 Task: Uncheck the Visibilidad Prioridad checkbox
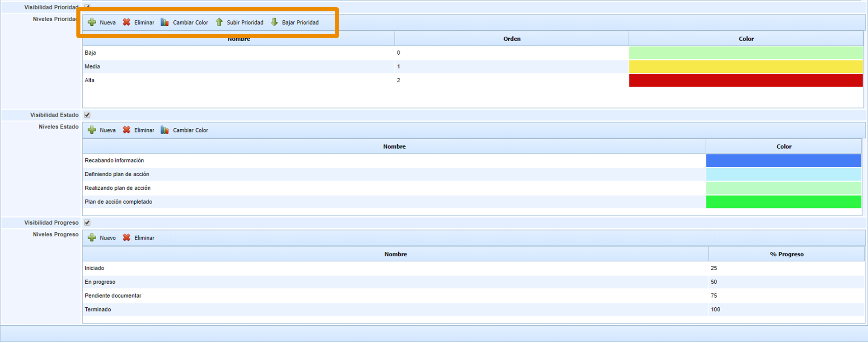87,6
